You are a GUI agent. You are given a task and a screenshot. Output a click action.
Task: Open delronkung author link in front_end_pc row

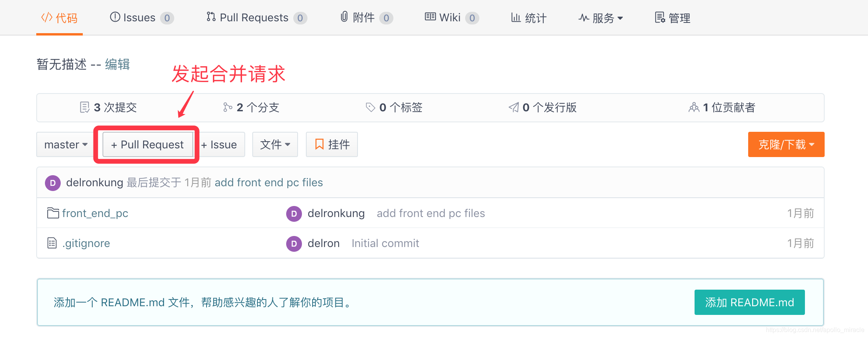coord(336,213)
